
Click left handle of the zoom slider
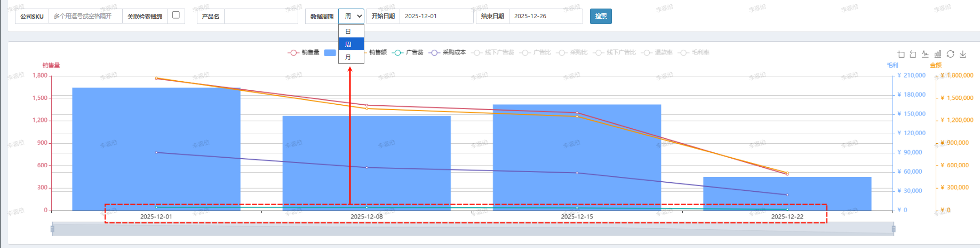(x=52, y=229)
